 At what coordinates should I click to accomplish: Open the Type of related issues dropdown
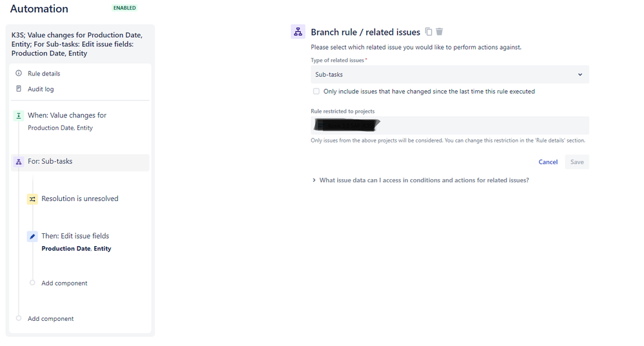click(x=450, y=74)
